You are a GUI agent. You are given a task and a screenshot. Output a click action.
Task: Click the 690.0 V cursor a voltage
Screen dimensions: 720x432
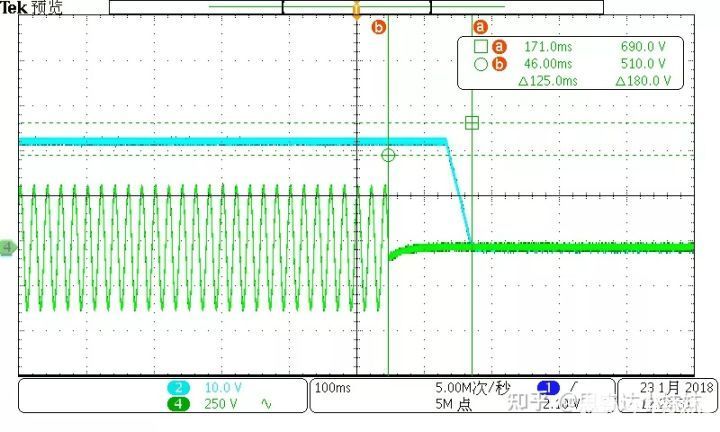pos(643,46)
